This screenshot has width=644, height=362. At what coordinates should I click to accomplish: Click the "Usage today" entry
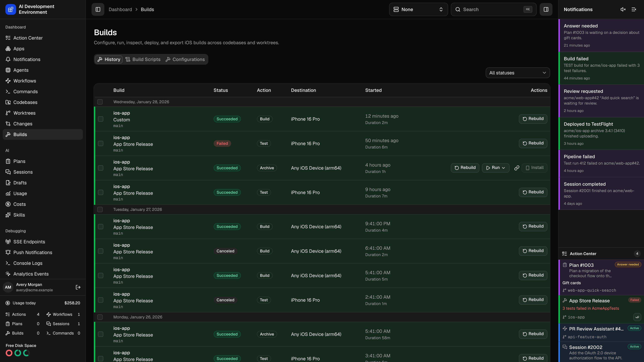click(43, 303)
